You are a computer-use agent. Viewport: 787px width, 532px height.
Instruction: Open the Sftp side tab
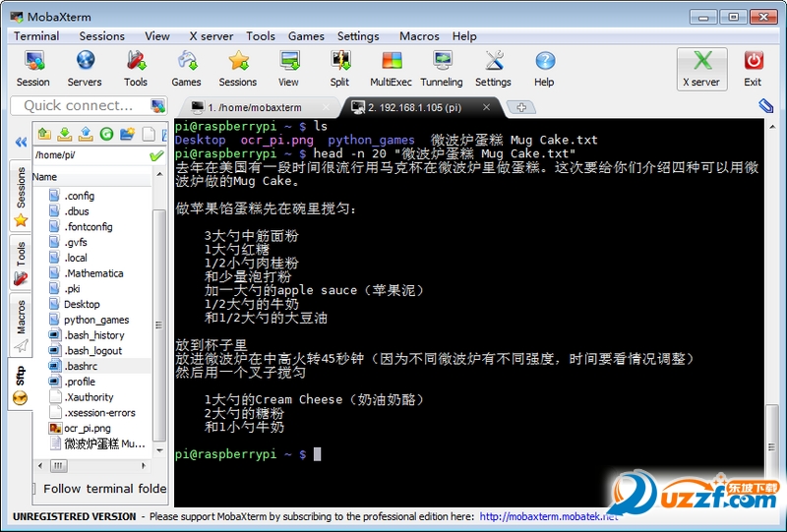coord(20,384)
